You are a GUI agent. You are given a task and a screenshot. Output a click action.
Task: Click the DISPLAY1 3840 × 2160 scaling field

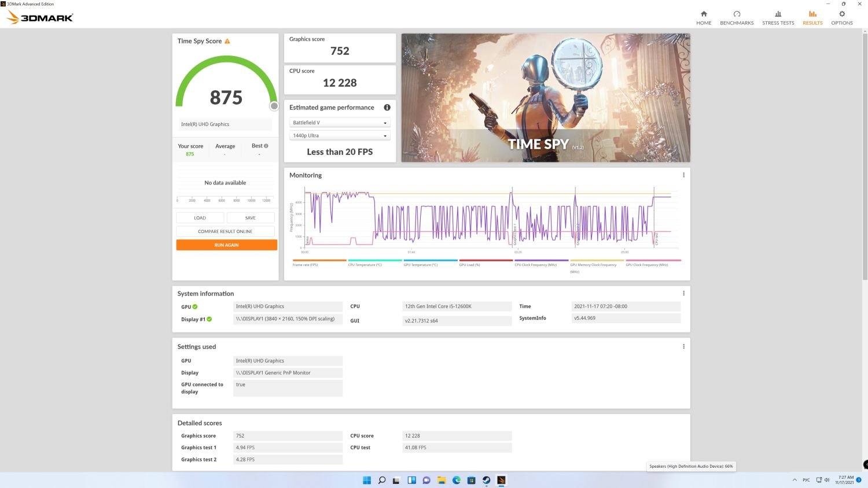click(x=288, y=319)
